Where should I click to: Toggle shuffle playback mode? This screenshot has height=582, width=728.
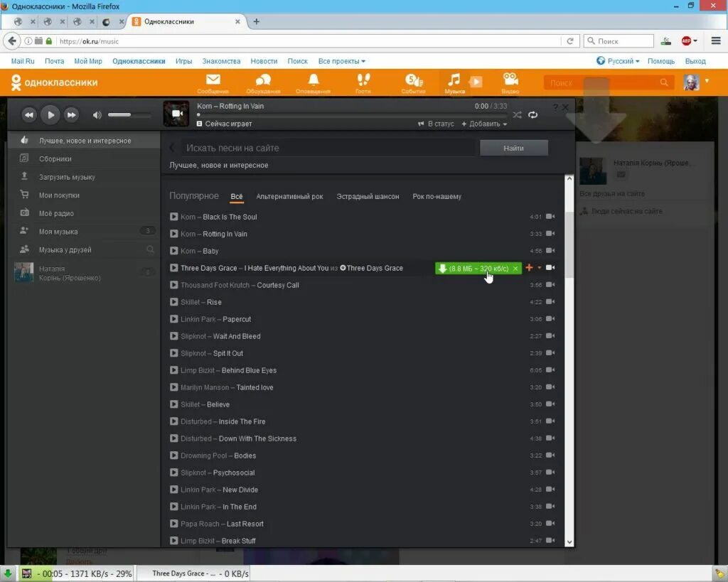(x=518, y=114)
